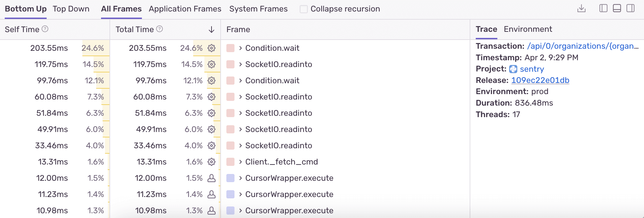644x218 pixels.
Task: Expand the 203.55ms Condition.wait frame
Action: [x=240, y=48]
